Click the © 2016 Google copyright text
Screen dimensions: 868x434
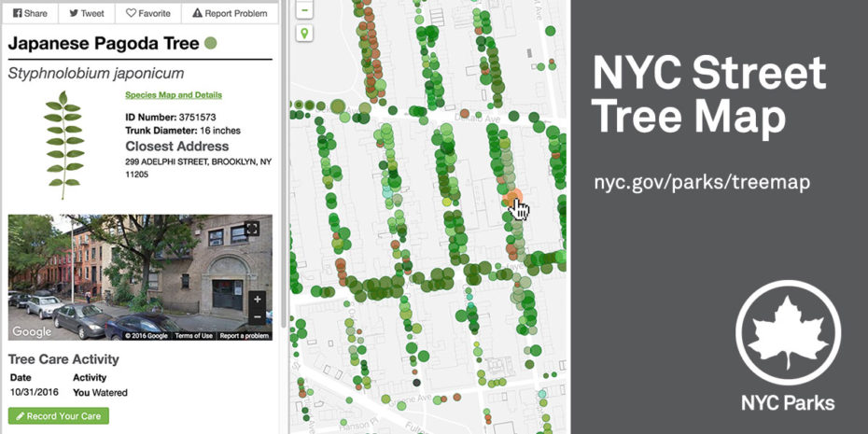pos(147,336)
